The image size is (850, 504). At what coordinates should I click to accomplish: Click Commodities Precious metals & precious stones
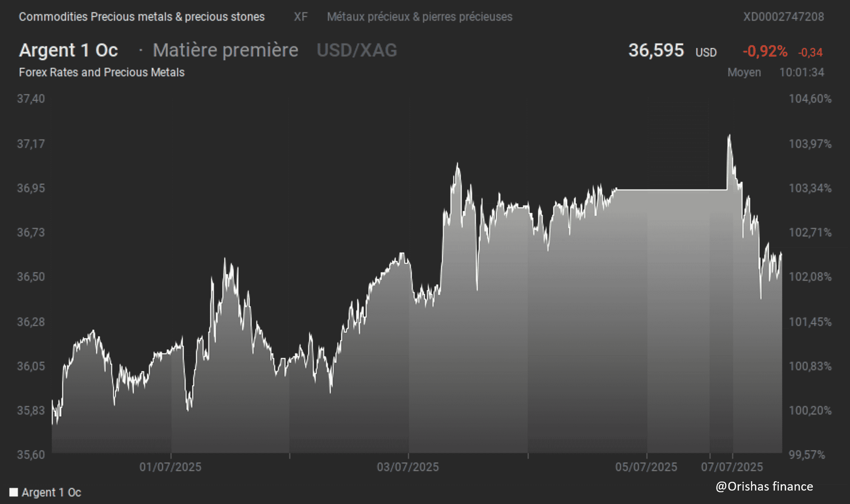142,17
